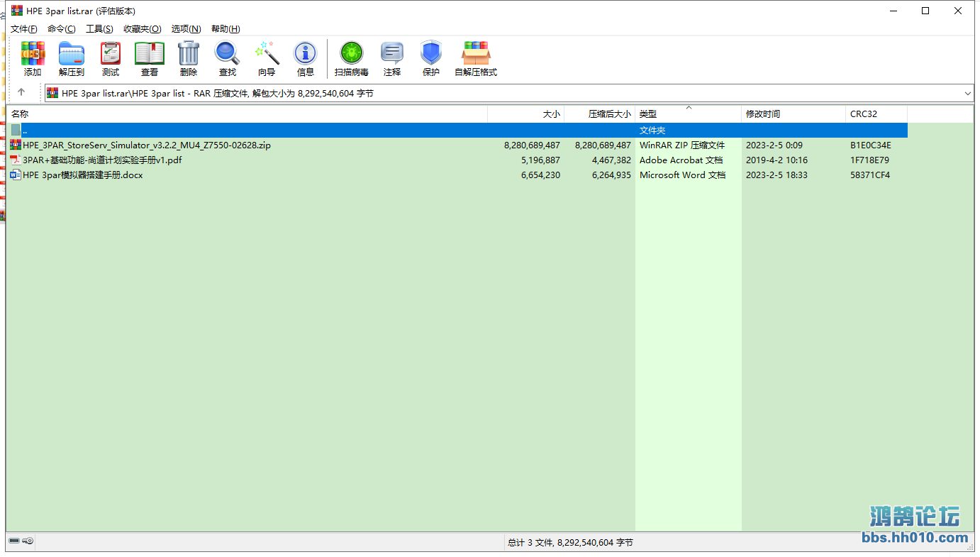Click the PDF file's Acrobat icon
980x557 pixels.
click(x=16, y=160)
